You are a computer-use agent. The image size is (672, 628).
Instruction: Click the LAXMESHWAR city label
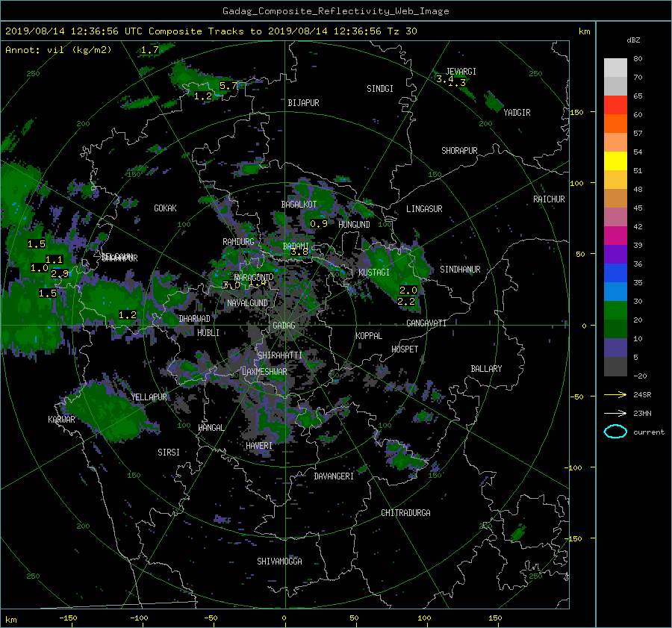(264, 372)
